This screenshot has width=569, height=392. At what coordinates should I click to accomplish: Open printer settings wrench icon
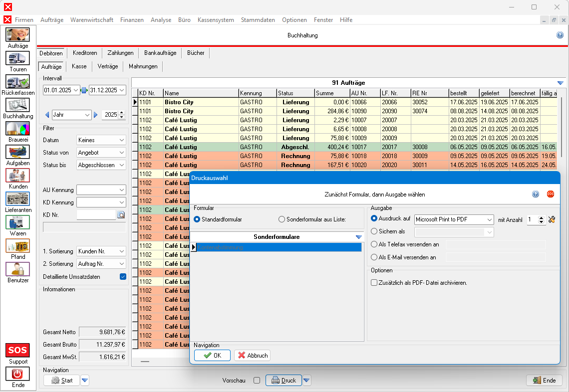pyautogui.click(x=552, y=219)
